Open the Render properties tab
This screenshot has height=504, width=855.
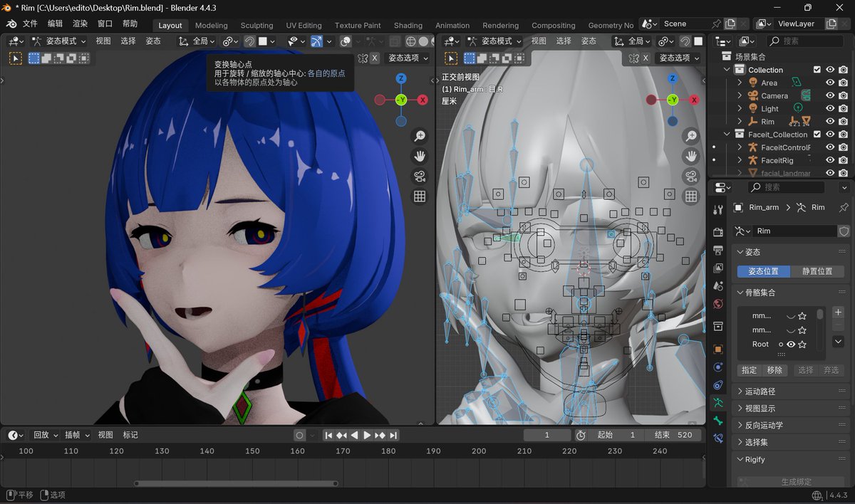(718, 233)
